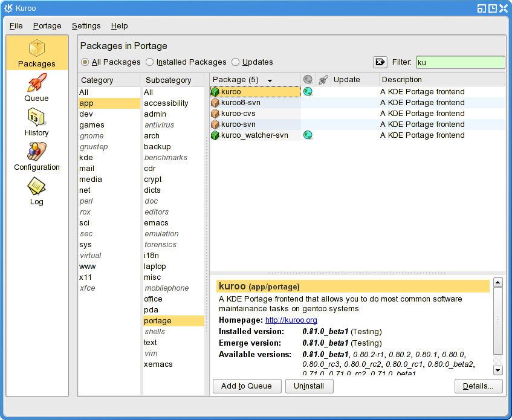Click the brown box icon next to kuroo8-svn

(x=215, y=103)
